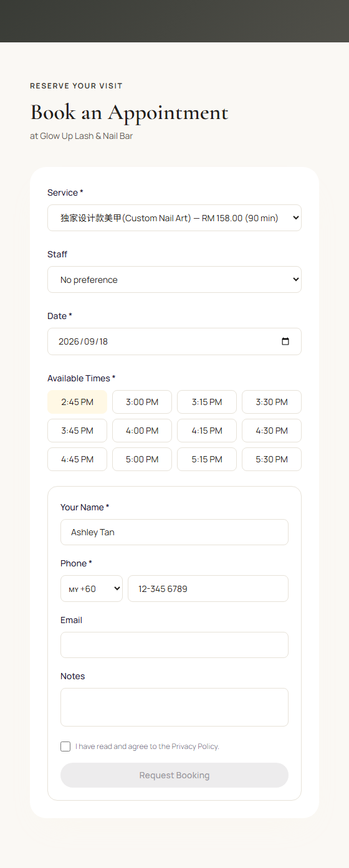Screen dimensions: 349x868
Task: Click the Staff field label
Action: pos(57,254)
